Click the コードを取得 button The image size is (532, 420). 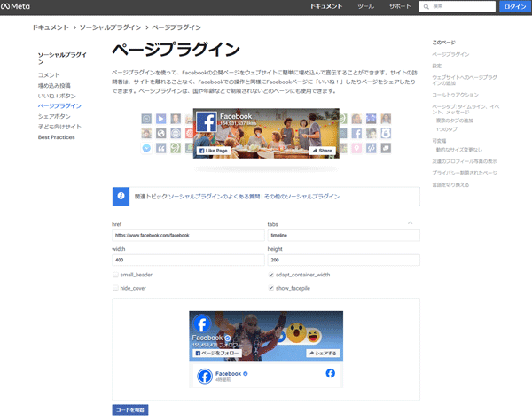pos(130,409)
